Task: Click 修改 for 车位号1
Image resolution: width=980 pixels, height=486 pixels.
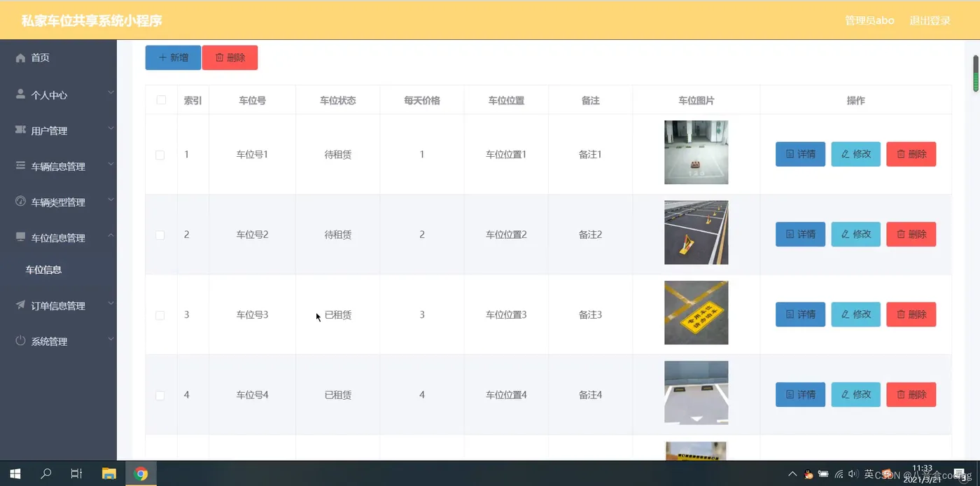Action: (855, 154)
